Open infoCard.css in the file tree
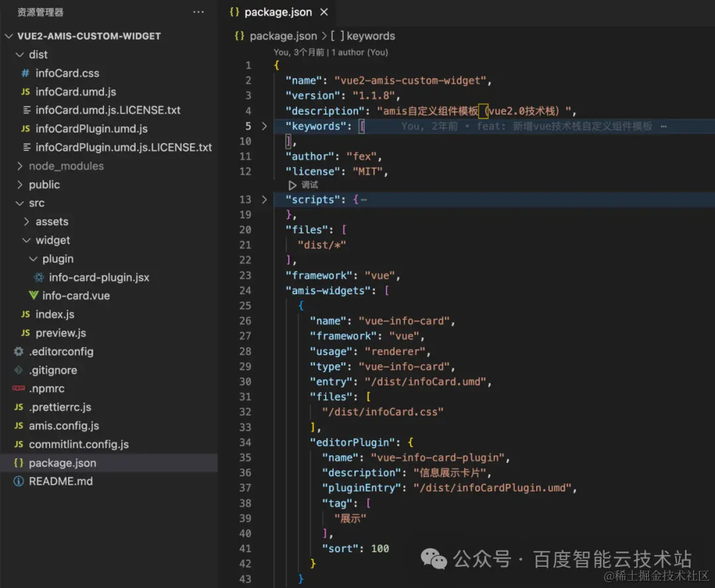715x588 pixels. tap(68, 73)
